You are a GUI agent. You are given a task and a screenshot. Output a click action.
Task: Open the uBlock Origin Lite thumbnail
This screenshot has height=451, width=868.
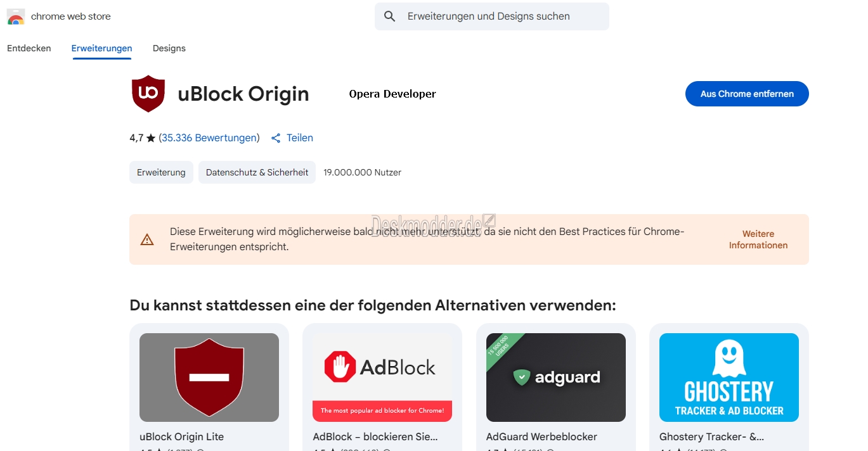click(209, 378)
